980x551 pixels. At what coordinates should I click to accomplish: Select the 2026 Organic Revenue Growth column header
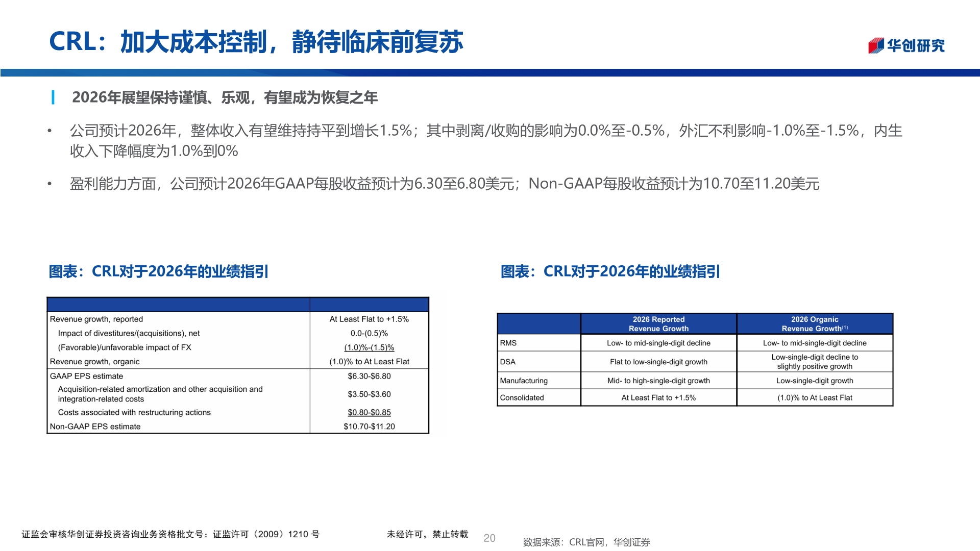pyautogui.click(x=815, y=323)
